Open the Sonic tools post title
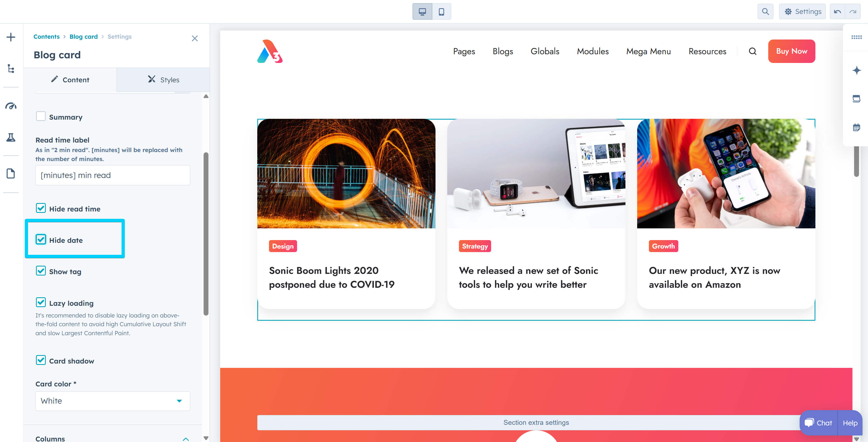Screen dimensions: 868x442 pos(528,277)
